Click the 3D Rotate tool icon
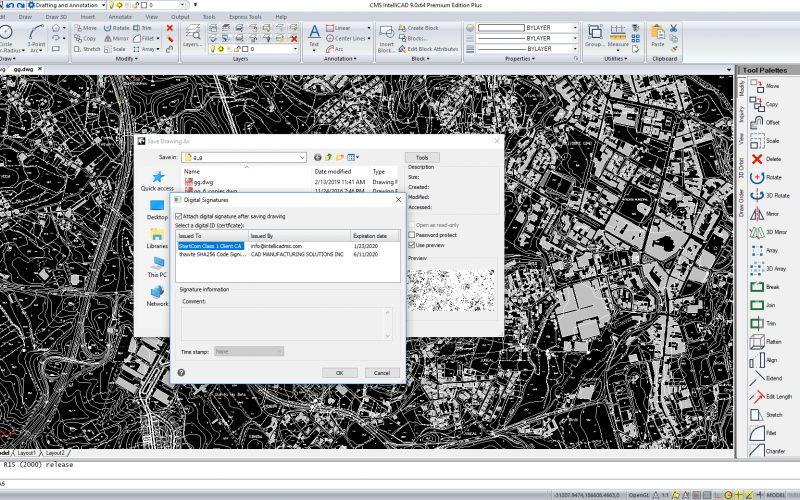This screenshot has width=800, height=500. [x=757, y=195]
